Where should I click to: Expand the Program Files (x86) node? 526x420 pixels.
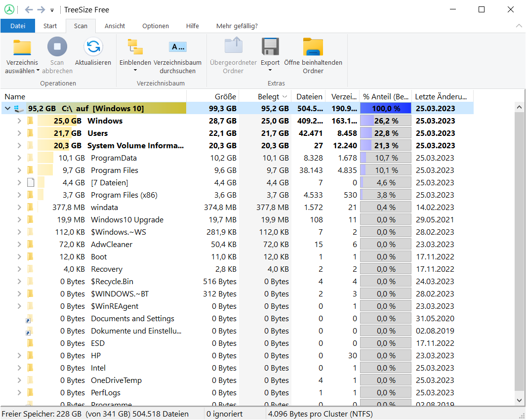(x=19, y=195)
